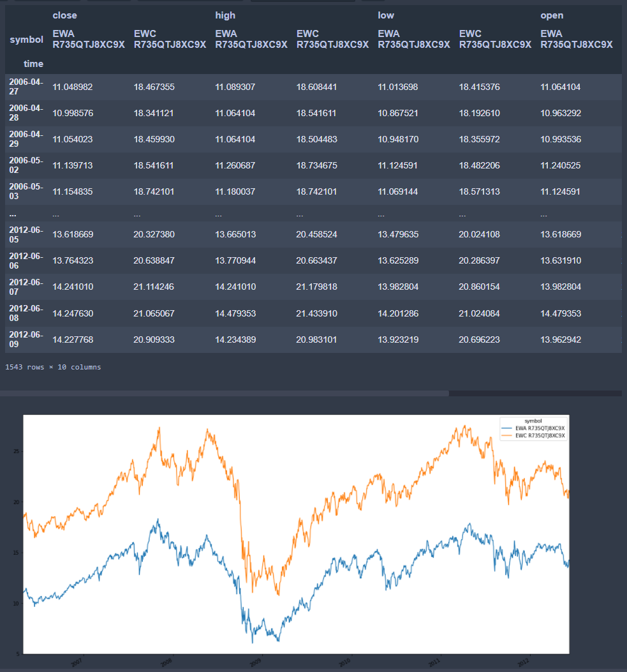Click the "1543 rows × 10 columns" text
The image size is (627, 672).
52,366
